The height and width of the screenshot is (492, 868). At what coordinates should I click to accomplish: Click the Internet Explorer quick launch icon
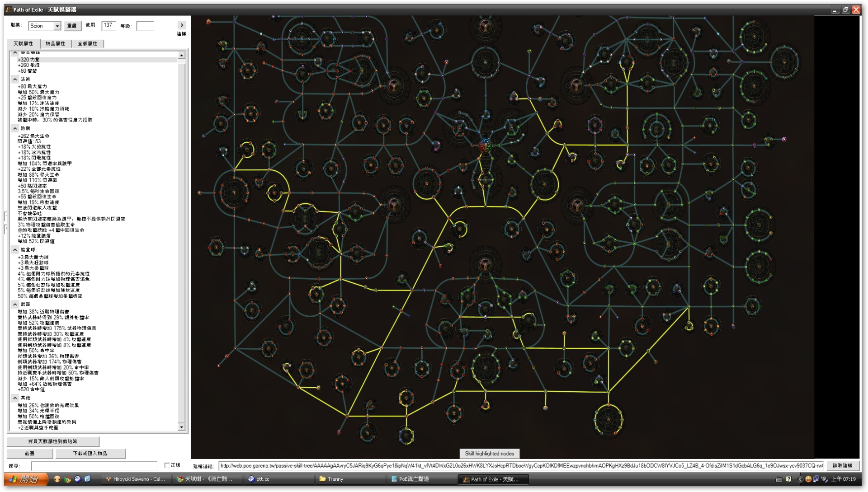point(87,479)
